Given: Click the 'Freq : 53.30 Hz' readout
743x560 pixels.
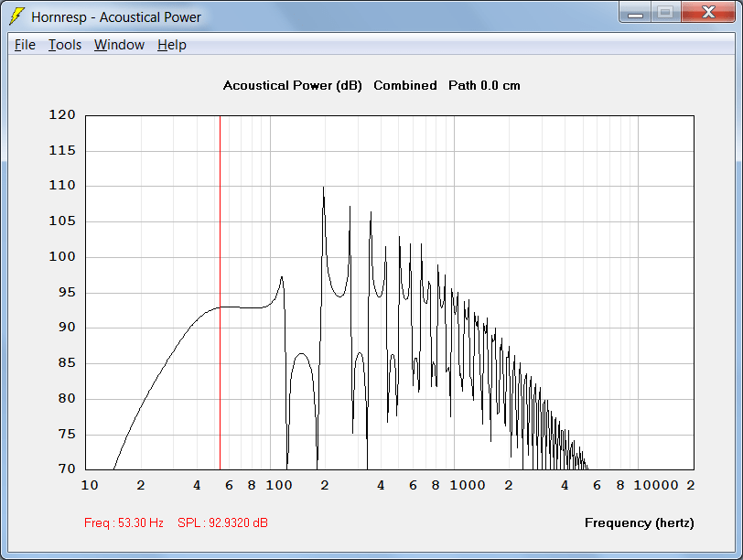Looking at the screenshot, I should 124,522.
